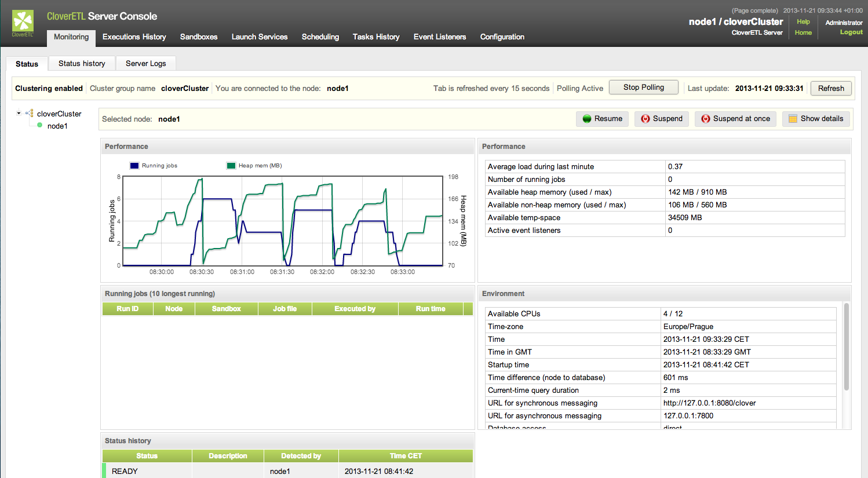Image resolution: width=868 pixels, height=478 pixels.
Task: Click the URL http://127.0.0.1:8080/clover
Action: coord(709,403)
